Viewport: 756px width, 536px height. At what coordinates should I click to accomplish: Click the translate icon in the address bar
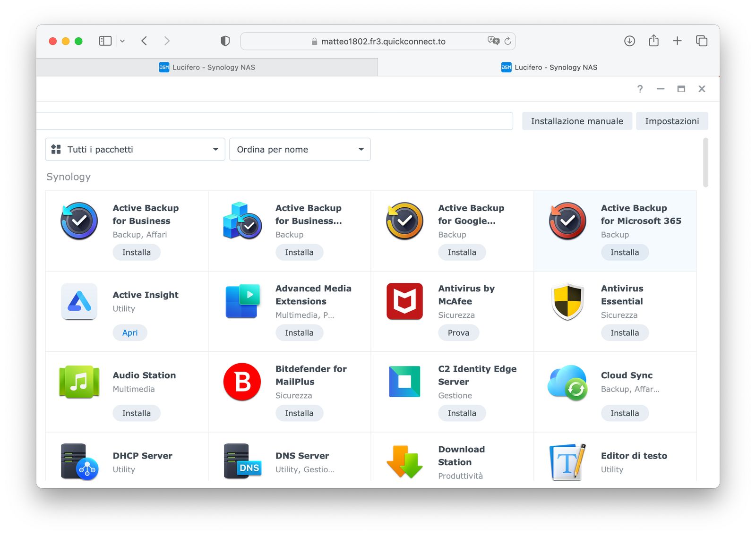tap(493, 41)
